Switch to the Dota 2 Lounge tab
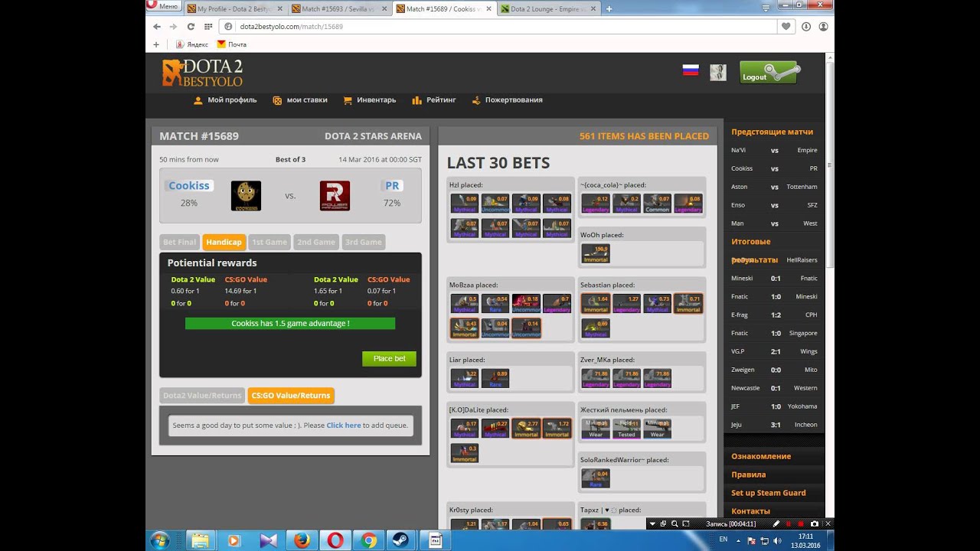980x551 pixels. pyautogui.click(x=547, y=9)
